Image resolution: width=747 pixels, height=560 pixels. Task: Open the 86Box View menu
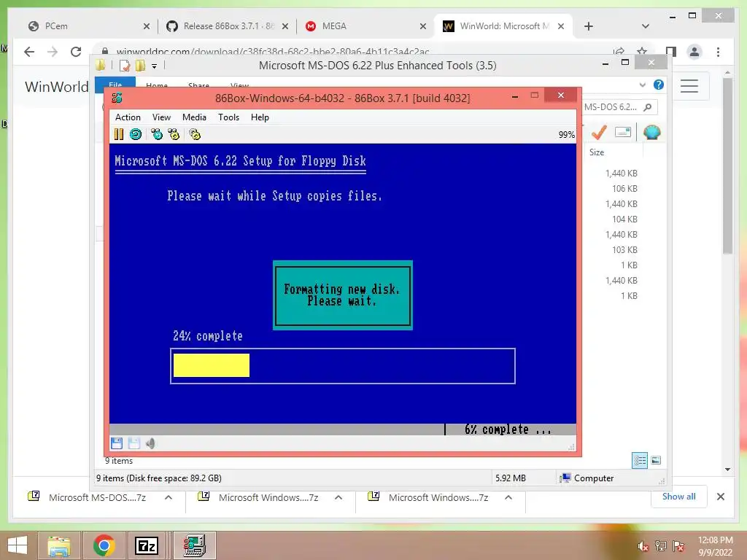tap(161, 117)
